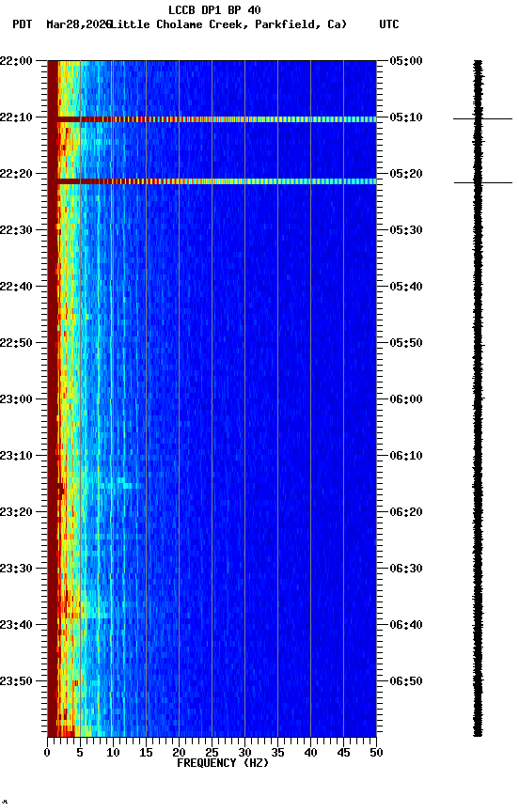Click the 15 Hz frequency axis label
The height and width of the screenshot is (812, 519).
(146, 753)
